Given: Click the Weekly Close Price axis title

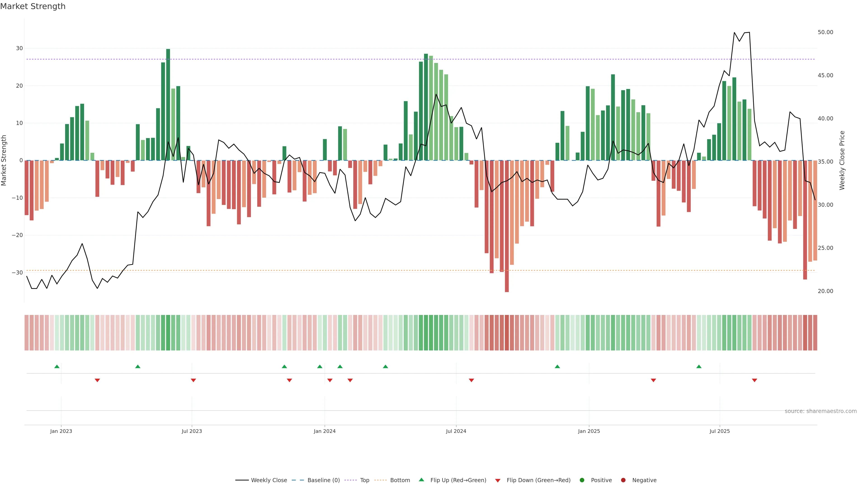Looking at the screenshot, I should point(842,160).
